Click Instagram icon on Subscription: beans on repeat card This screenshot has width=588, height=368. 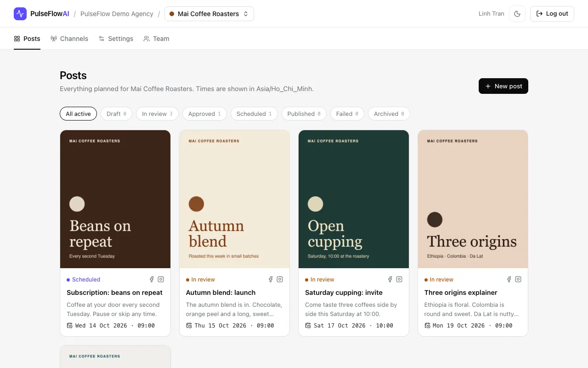161,279
